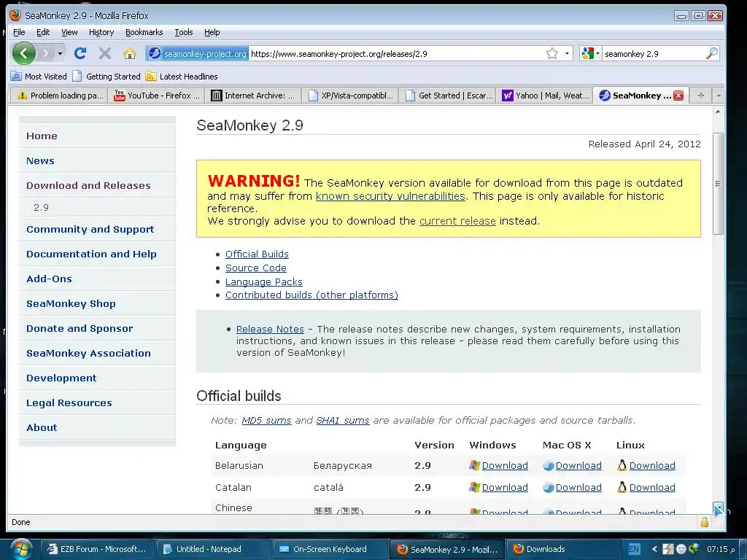The height and width of the screenshot is (560, 747).
Task: Open the MD5 sums link
Action: point(266,421)
